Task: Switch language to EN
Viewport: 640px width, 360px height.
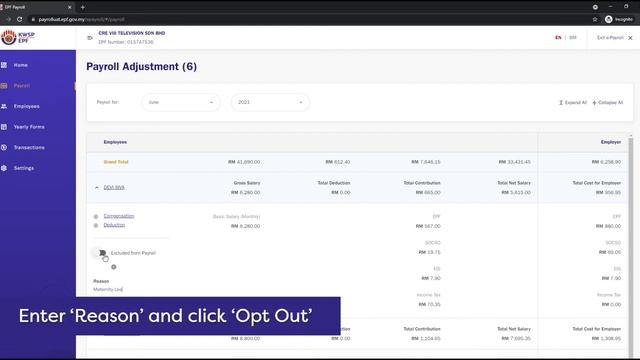Action: click(x=558, y=38)
